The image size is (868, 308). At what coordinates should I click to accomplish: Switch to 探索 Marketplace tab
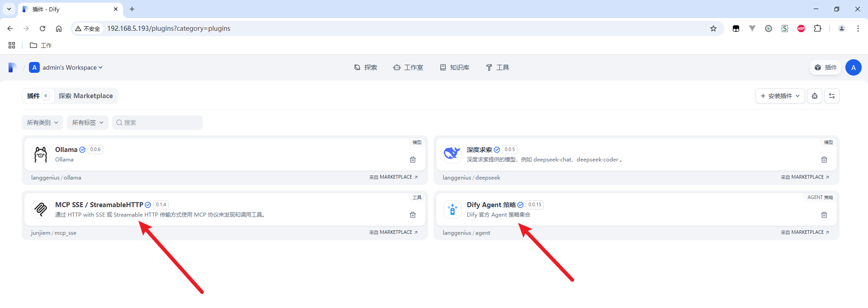coord(86,96)
